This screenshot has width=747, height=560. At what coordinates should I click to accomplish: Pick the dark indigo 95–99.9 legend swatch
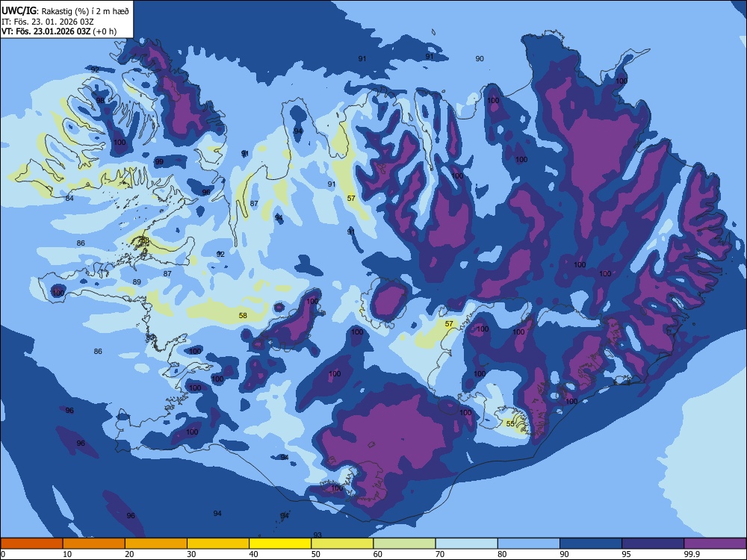tap(653, 544)
